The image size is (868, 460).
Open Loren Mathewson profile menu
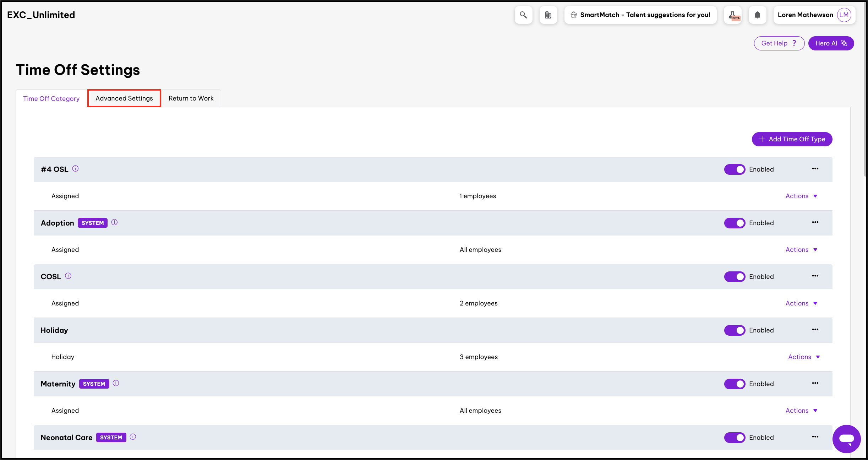point(814,15)
